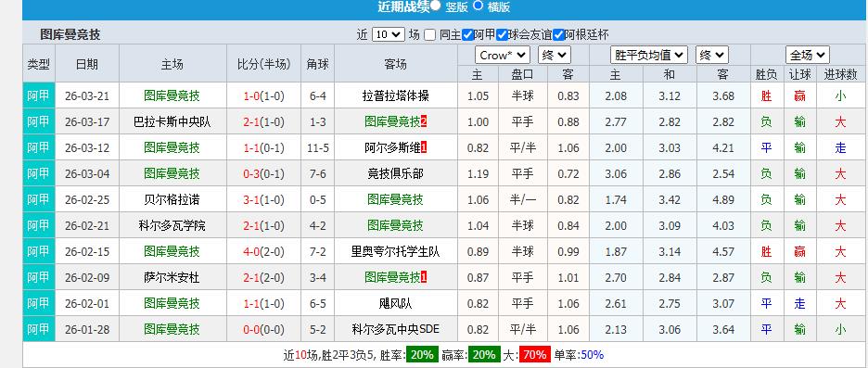Open the 近 10 场 count dropdown
The width and height of the screenshot is (868, 368).
[388, 34]
